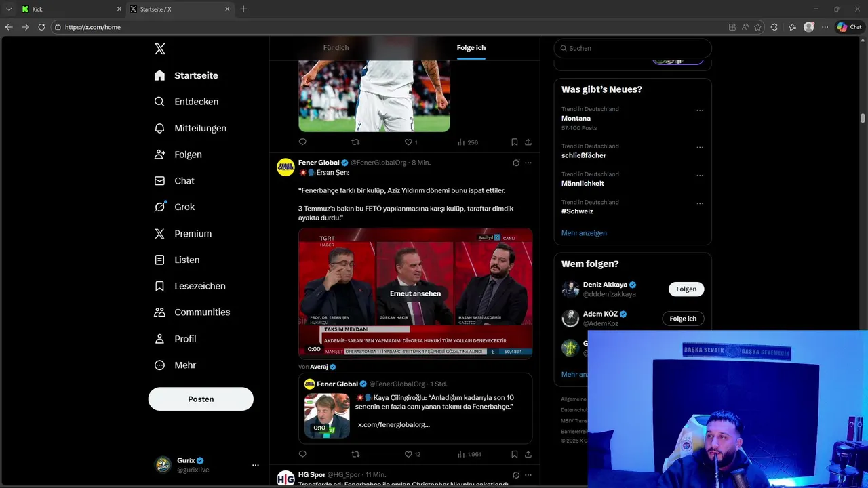Screen dimensions: 868x488
Task: Open more options for Montana trend
Action: click(x=700, y=110)
